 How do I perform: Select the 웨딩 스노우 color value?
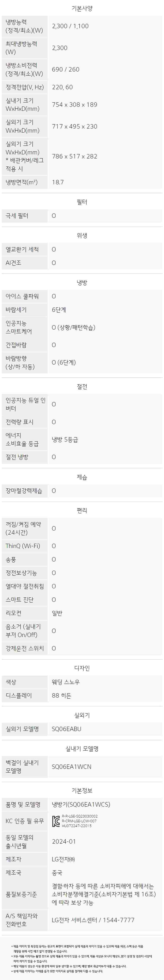tap(66, 682)
